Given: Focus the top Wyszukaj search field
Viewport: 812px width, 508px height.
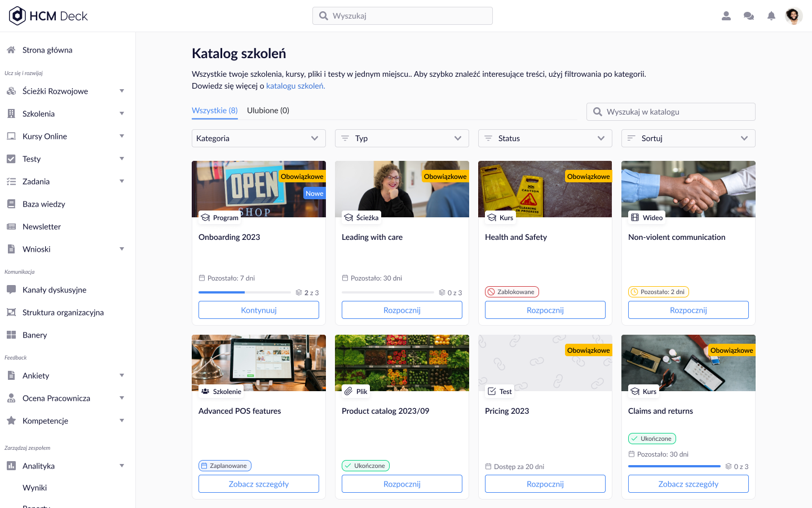Looking at the screenshot, I should pyautogui.click(x=403, y=16).
